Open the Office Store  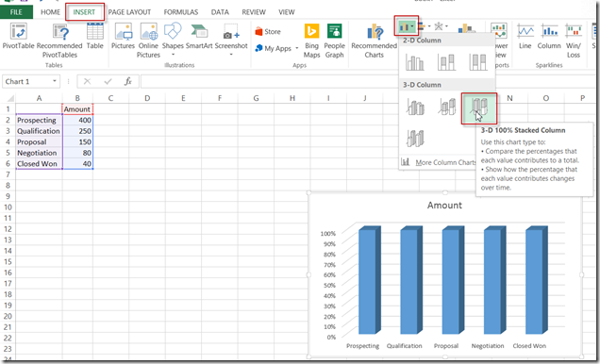coord(268,32)
